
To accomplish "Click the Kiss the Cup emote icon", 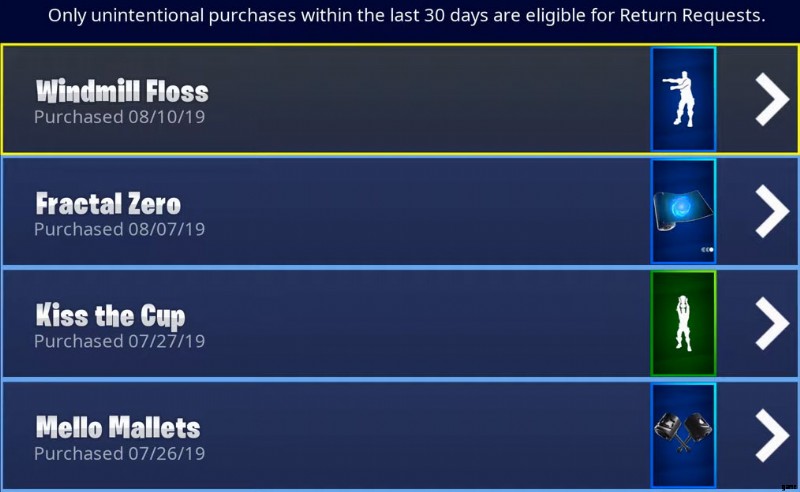I will click(683, 322).
